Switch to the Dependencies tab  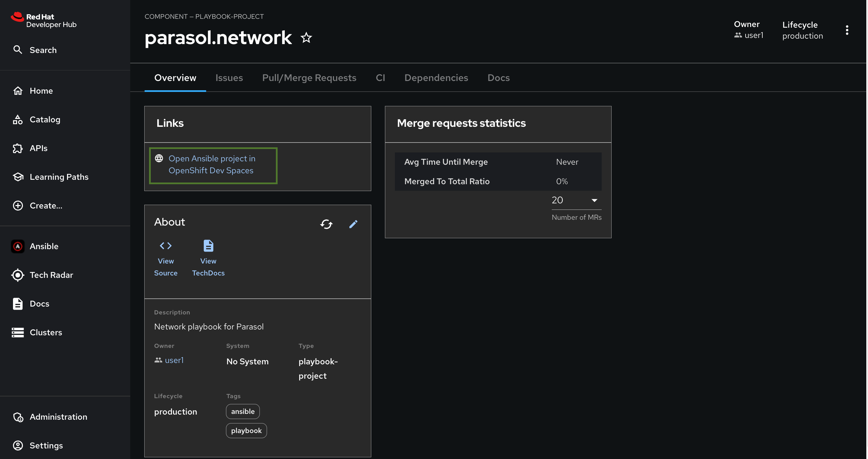436,78
